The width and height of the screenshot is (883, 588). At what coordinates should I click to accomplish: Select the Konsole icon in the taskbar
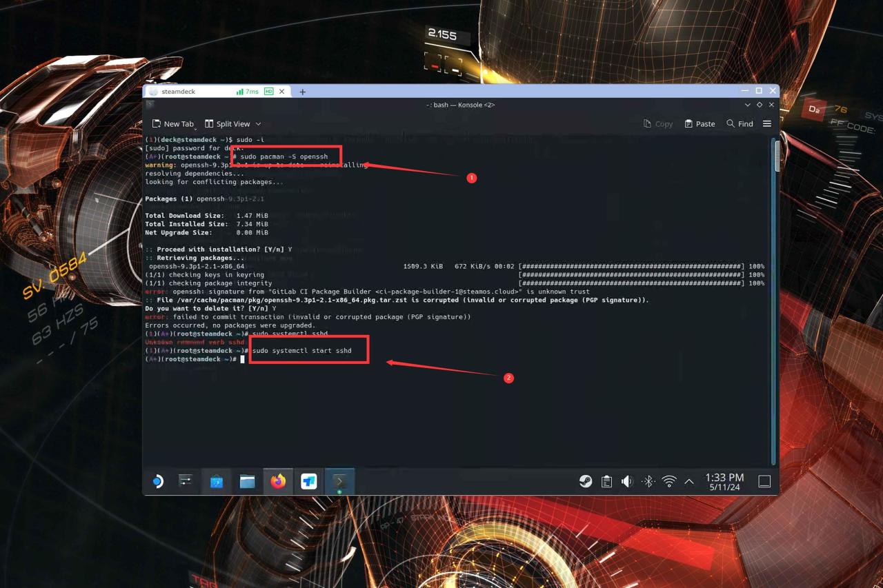click(x=340, y=481)
